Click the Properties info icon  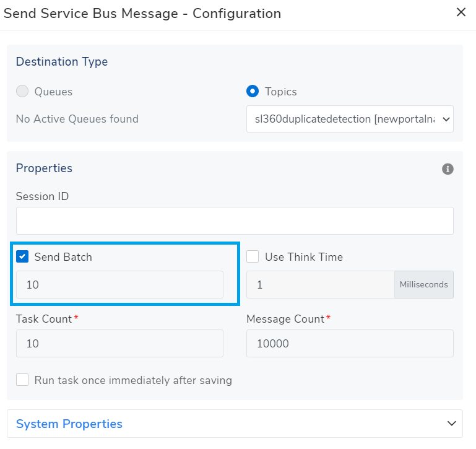[448, 169]
